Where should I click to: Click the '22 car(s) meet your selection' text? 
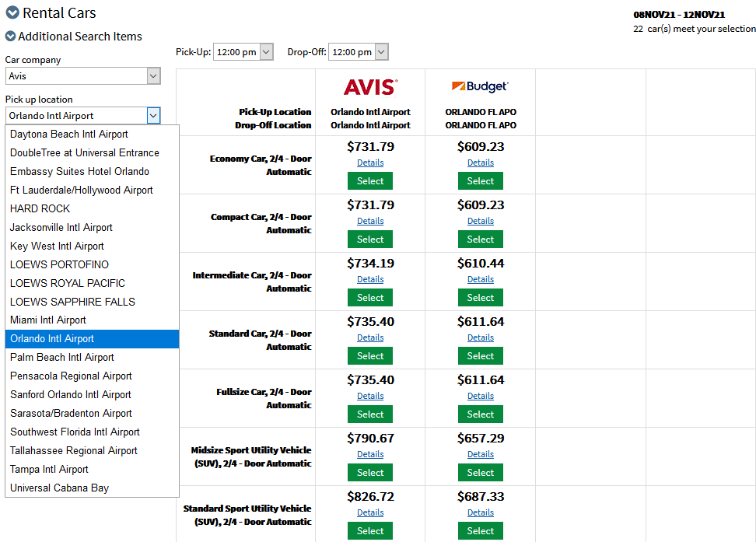(695, 29)
